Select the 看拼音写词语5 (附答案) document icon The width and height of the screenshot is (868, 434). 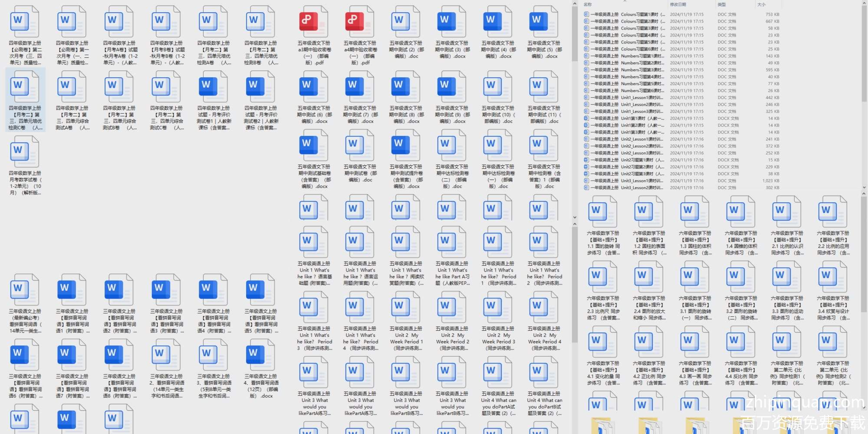(x=261, y=289)
